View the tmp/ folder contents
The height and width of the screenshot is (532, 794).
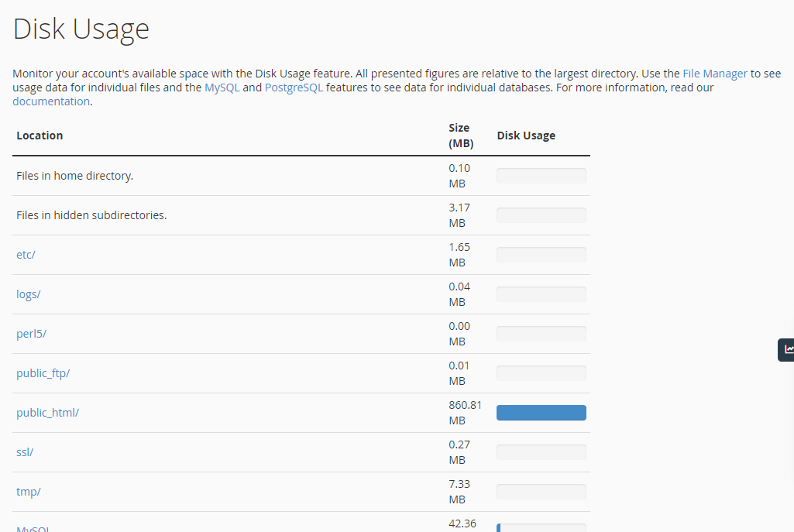(x=28, y=491)
